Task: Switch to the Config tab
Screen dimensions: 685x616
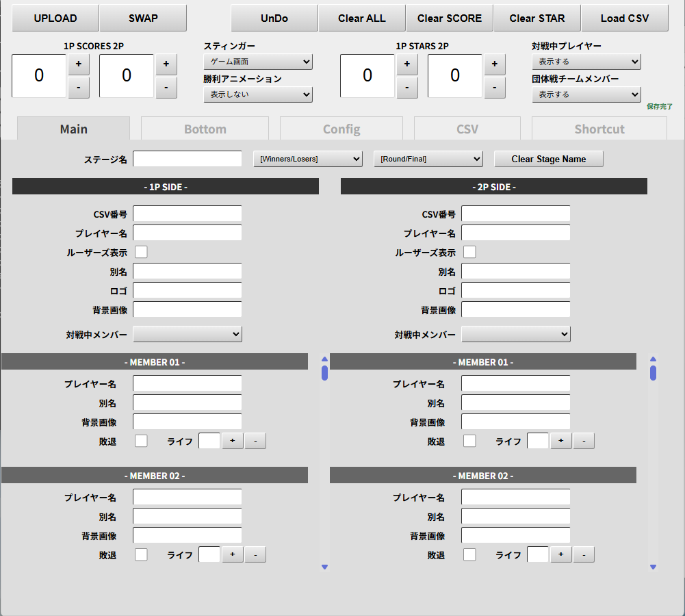Action: tap(341, 129)
